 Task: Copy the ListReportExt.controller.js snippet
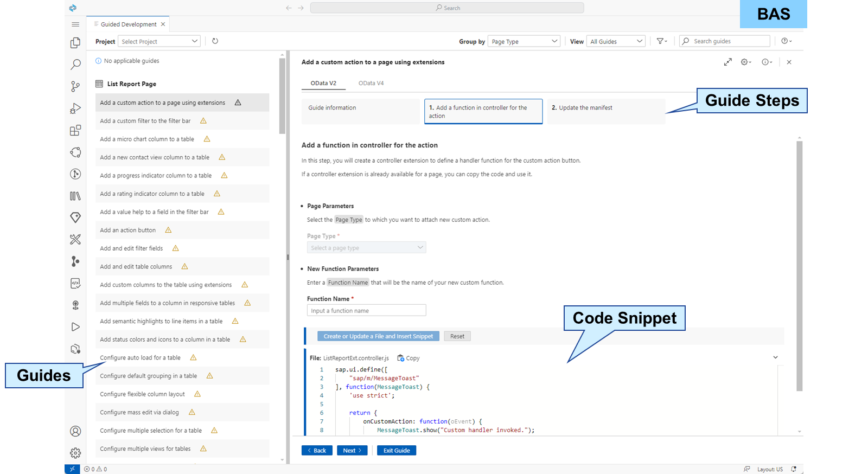click(409, 358)
